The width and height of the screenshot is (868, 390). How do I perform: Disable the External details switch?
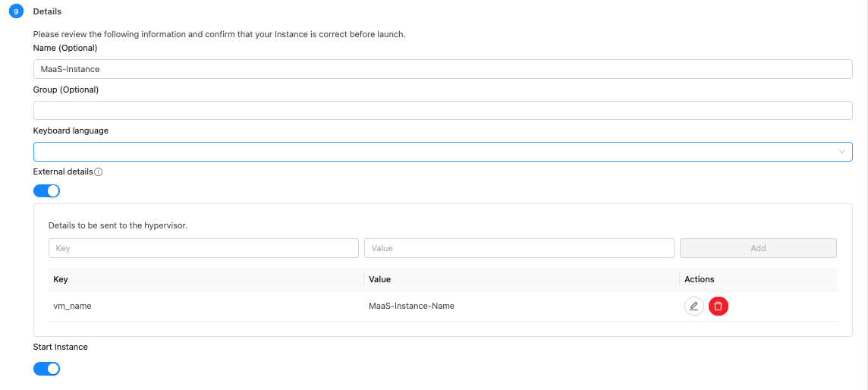(x=46, y=191)
